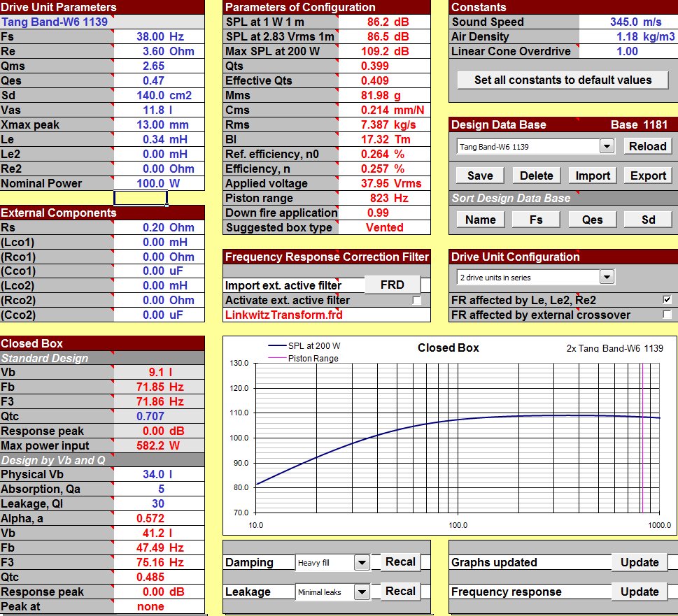Viewport: 678px width, 616px height.
Task: Click the Base 1181 label
Action: coord(639,125)
